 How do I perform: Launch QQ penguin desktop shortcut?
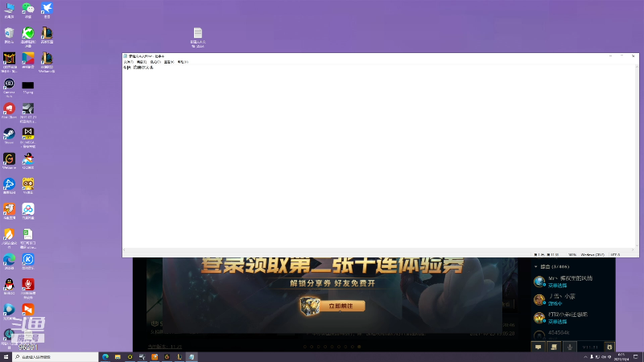pyautogui.click(x=9, y=286)
